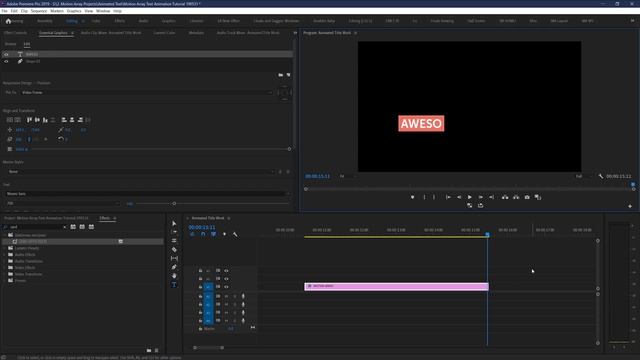Expand the Video Transitions folder
The width and height of the screenshot is (640, 360).
(4, 274)
